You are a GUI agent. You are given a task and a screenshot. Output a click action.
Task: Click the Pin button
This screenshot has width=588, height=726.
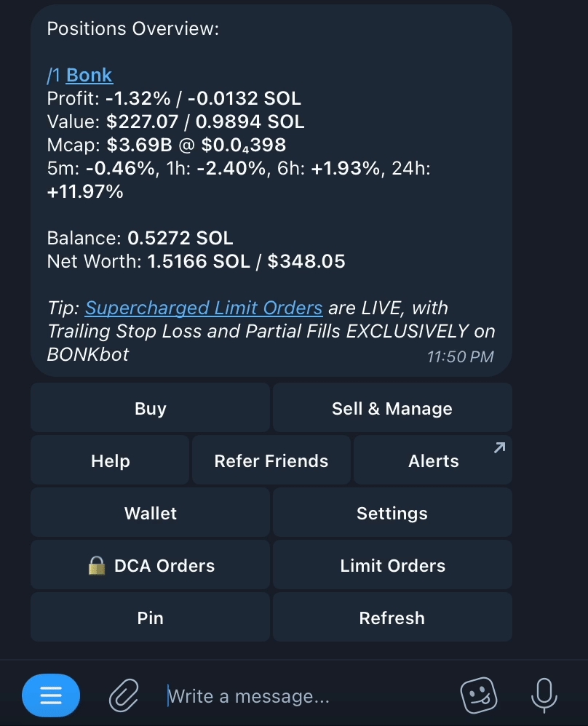click(x=151, y=618)
